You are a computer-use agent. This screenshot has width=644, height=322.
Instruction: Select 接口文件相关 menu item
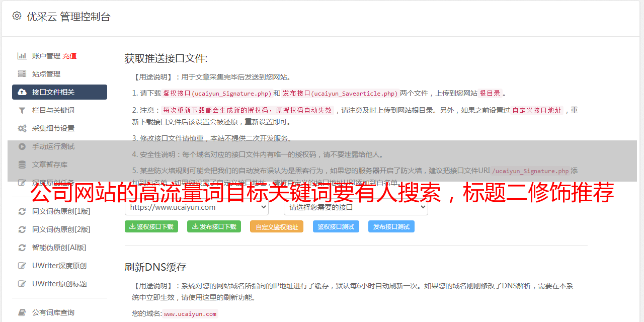coord(59,92)
